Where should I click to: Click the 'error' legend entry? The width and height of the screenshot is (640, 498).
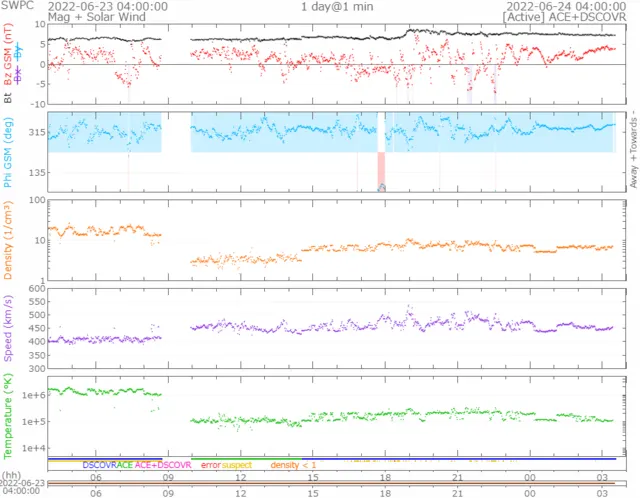(x=210, y=466)
